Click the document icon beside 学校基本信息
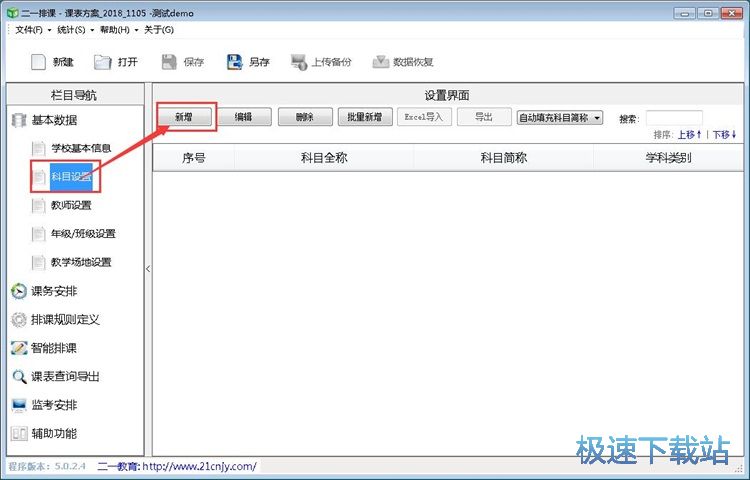Image resolution: width=750 pixels, height=480 pixels. click(x=38, y=148)
